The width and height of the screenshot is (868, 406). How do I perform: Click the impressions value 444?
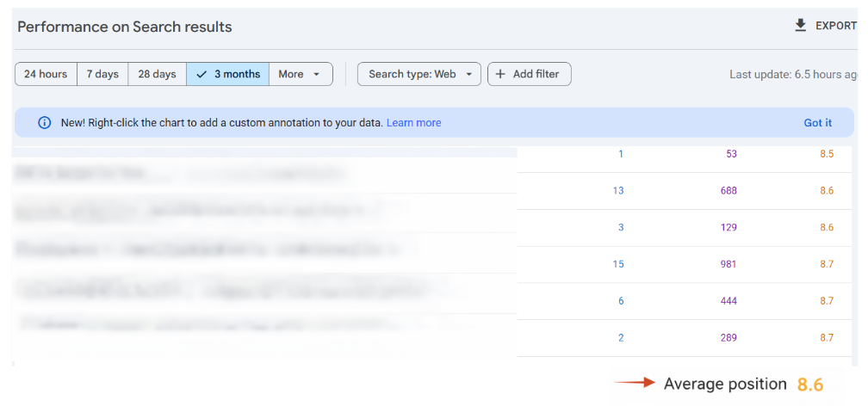[x=729, y=301]
